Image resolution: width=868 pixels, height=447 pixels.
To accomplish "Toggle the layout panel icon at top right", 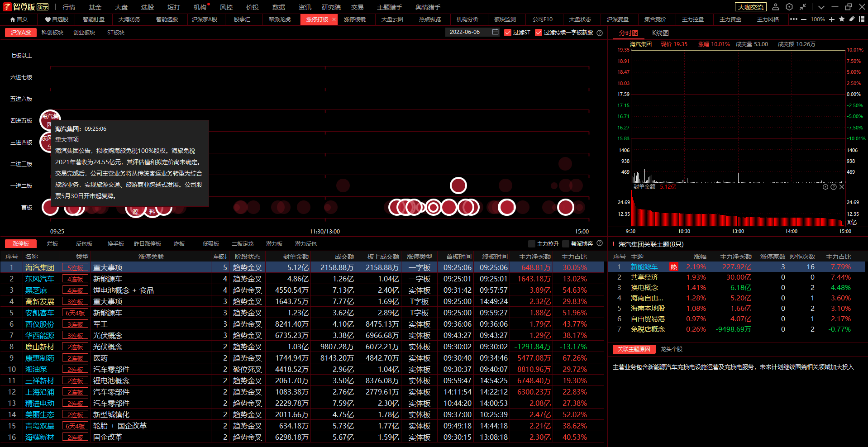I will [x=862, y=19].
